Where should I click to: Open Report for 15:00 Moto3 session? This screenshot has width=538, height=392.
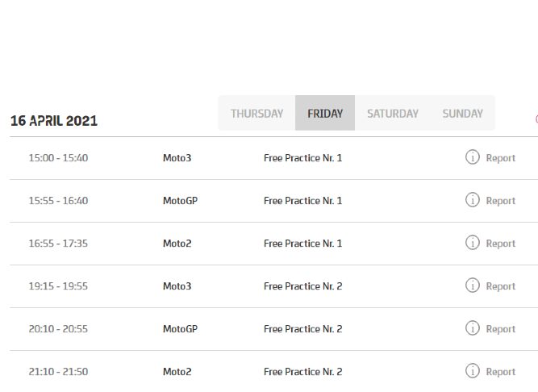click(500, 158)
